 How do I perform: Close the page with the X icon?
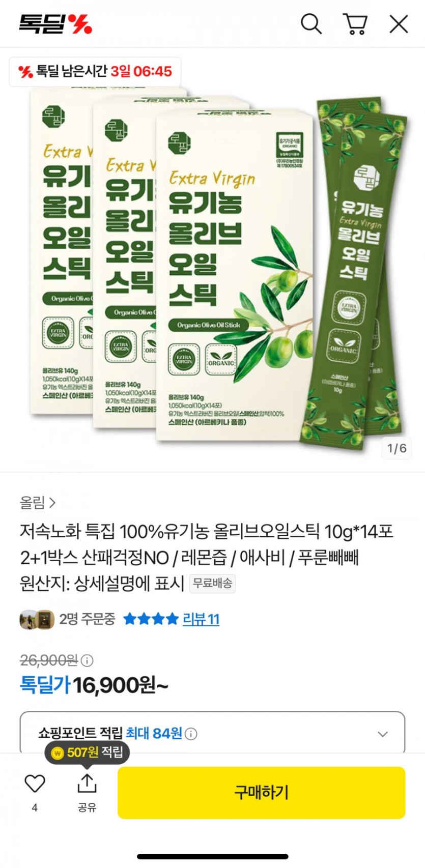399,23
